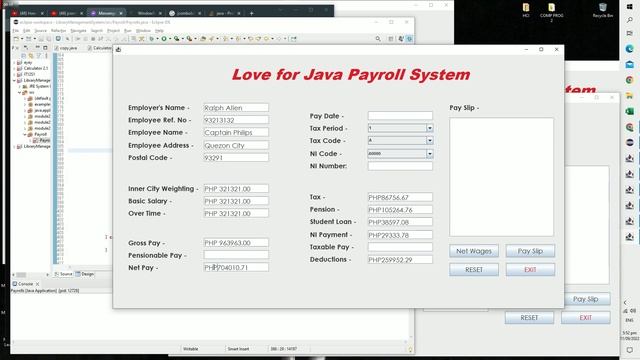
Task: Open the COMP PROG 2 desktop folder
Action: (551, 12)
